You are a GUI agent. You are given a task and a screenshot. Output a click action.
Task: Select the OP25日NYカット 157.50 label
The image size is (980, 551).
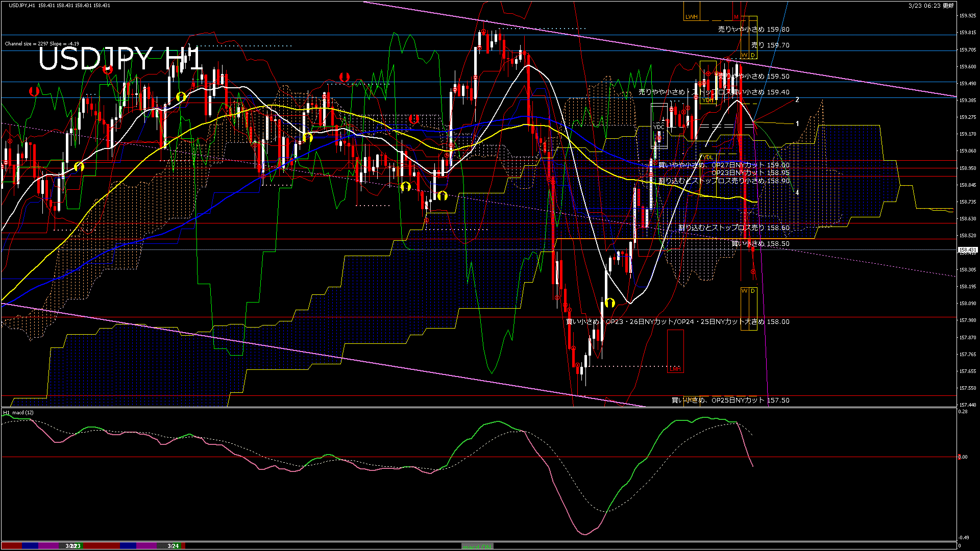coord(730,400)
